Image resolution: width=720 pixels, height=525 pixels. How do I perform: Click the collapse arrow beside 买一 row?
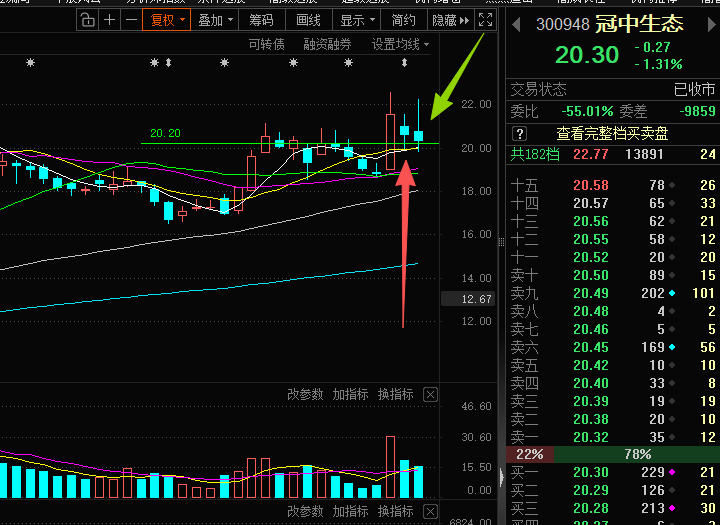click(x=501, y=477)
